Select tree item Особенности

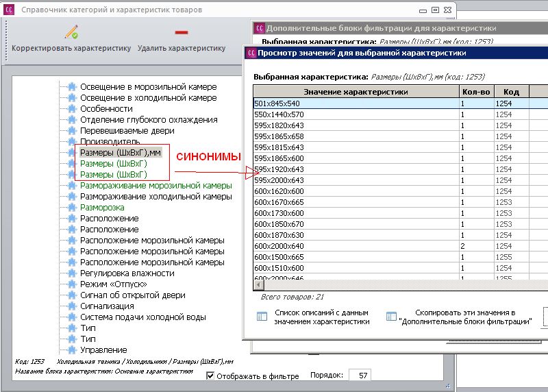(106, 109)
